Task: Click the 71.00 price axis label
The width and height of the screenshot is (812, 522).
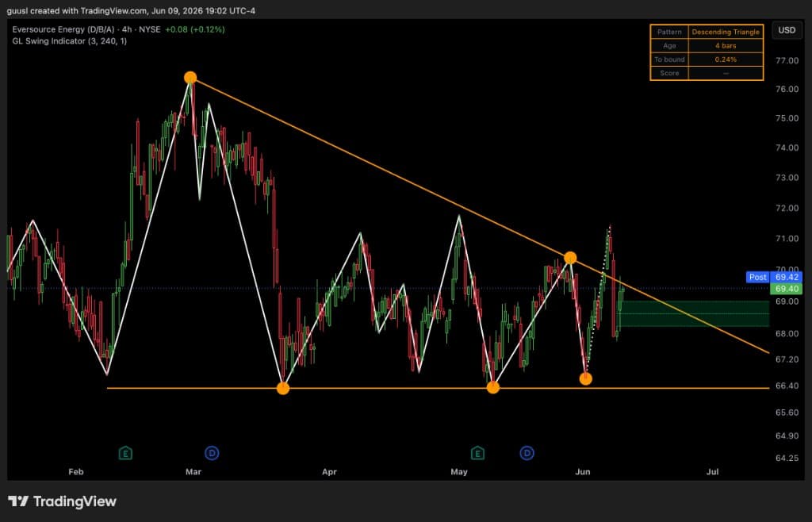Action: coord(787,239)
